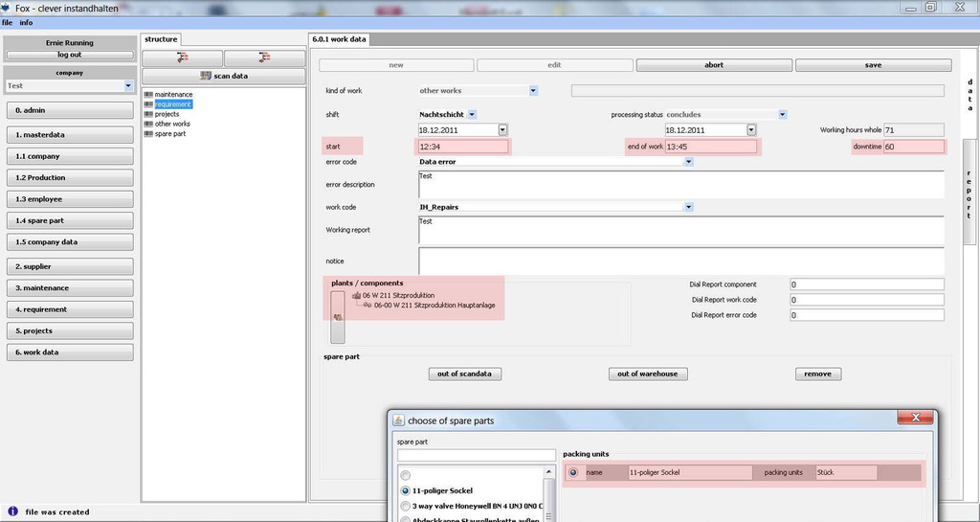Click the Java icon in spare parts dialog title
Viewport: 980px width, 522px height.
pyautogui.click(x=398, y=420)
